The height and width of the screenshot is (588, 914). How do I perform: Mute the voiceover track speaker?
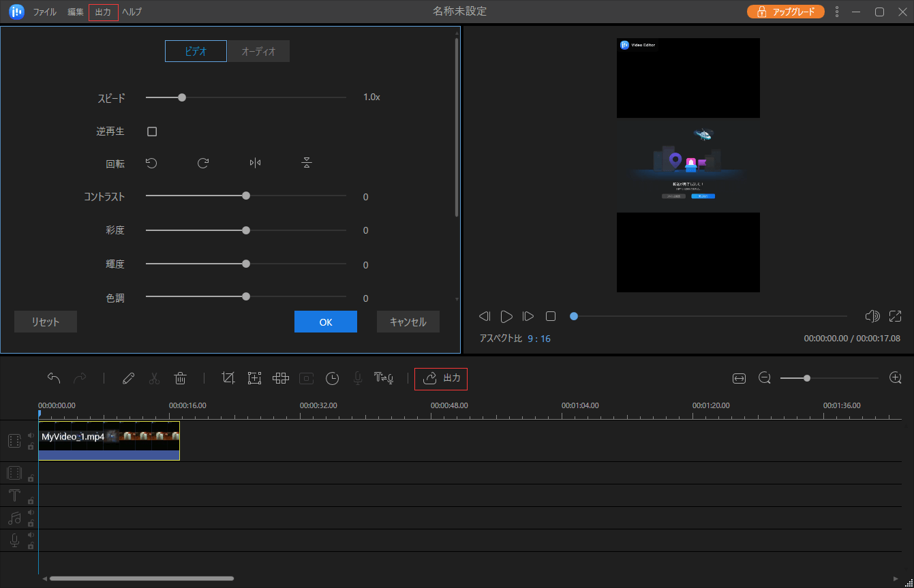click(x=31, y=535)
